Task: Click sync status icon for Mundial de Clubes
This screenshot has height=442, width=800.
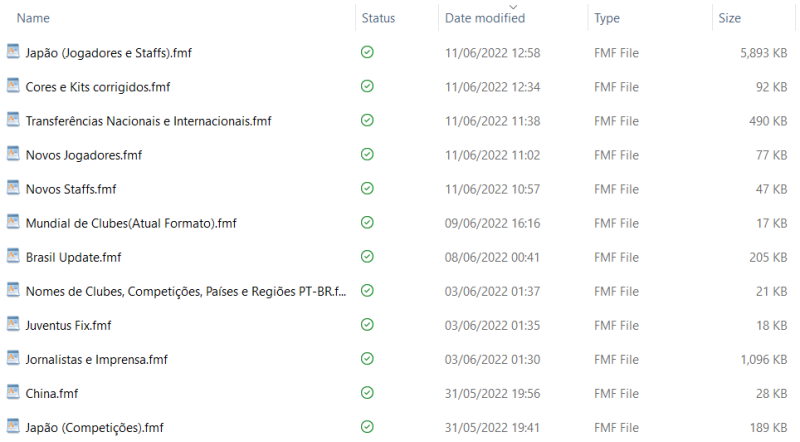Action: pos(367,222)
